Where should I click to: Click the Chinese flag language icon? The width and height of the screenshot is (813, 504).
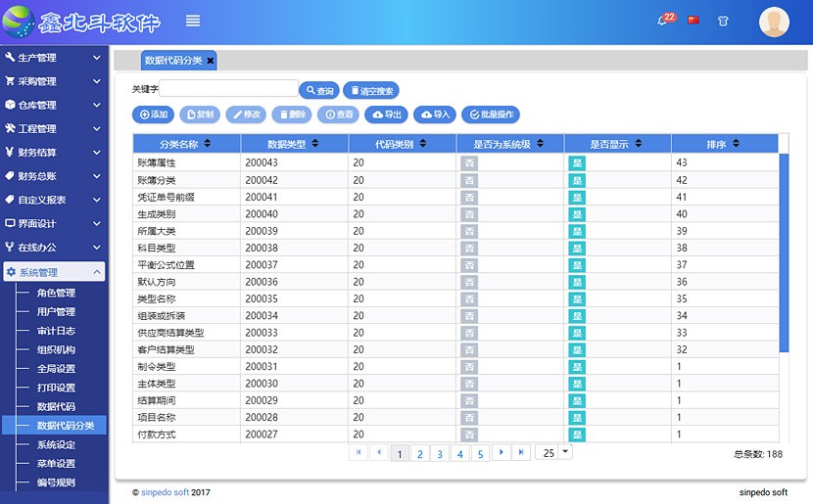click(693, 20)
